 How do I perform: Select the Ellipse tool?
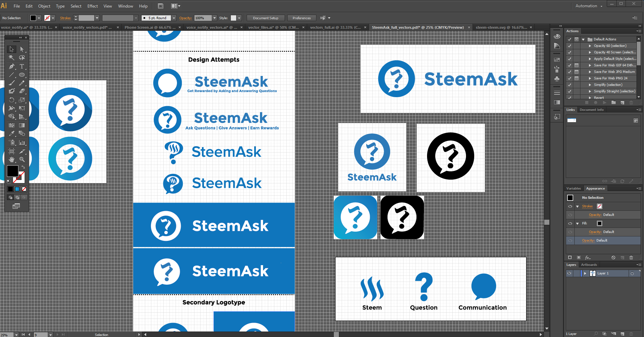coord(22,75)
